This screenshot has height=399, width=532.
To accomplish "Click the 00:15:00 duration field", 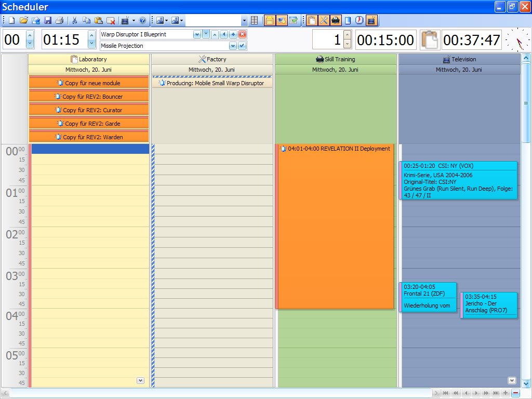I will coord(385,40).
